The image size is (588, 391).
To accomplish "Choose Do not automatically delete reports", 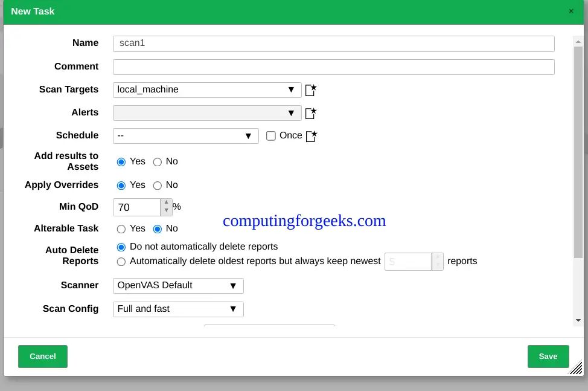I will pos(121,247).
